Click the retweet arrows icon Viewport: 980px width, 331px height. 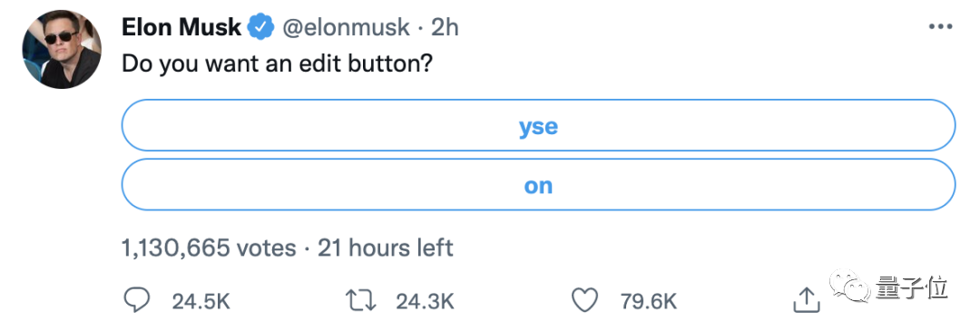(x=361, y=302)
